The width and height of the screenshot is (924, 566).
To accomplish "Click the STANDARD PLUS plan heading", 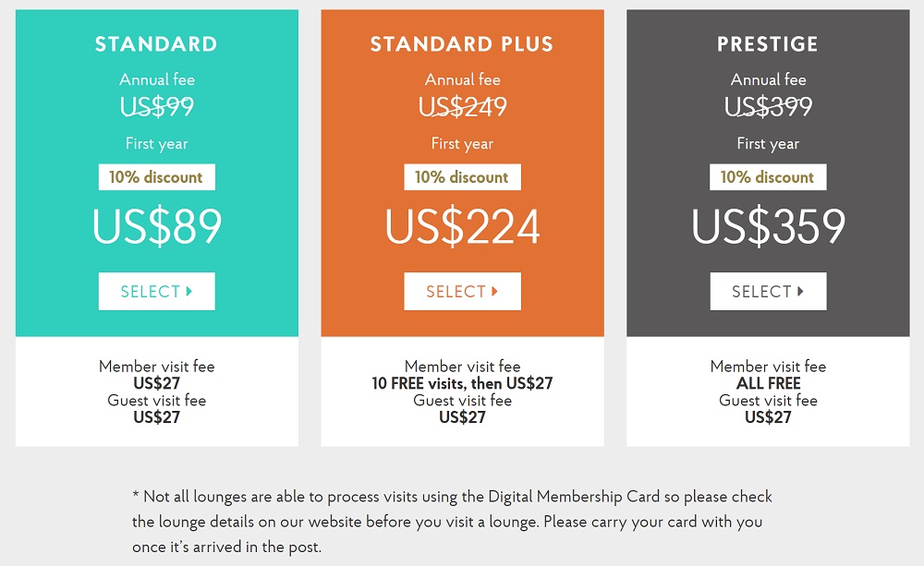I will [x=462, y=44].
